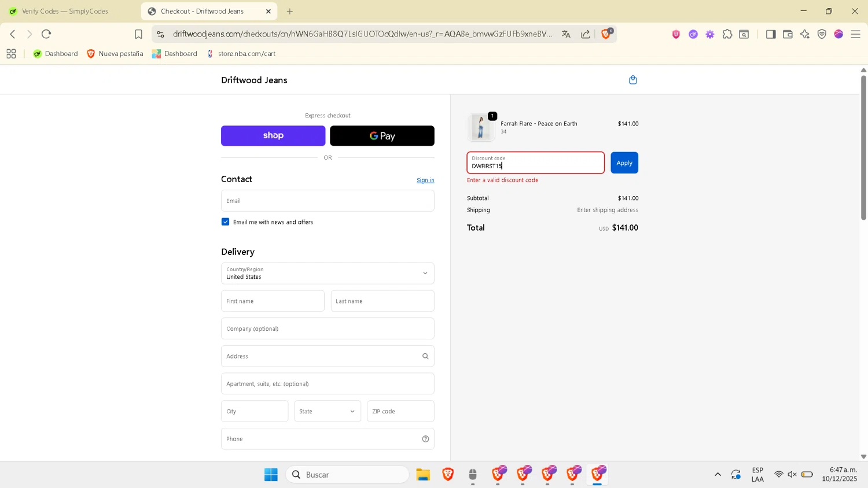Open the translate page icon
The width and height of the screenshot is (868, 488).
tap(566, 34)
